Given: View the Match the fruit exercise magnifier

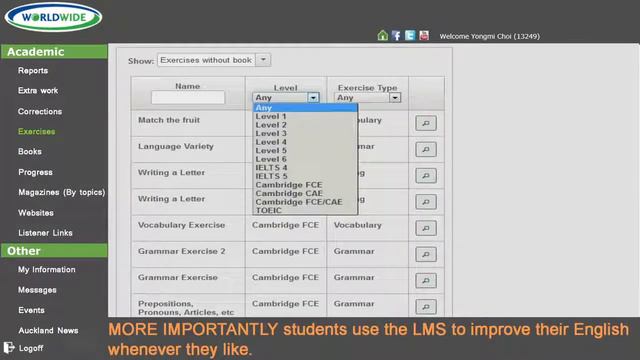Looking at the screenshot, I should 426,123.
